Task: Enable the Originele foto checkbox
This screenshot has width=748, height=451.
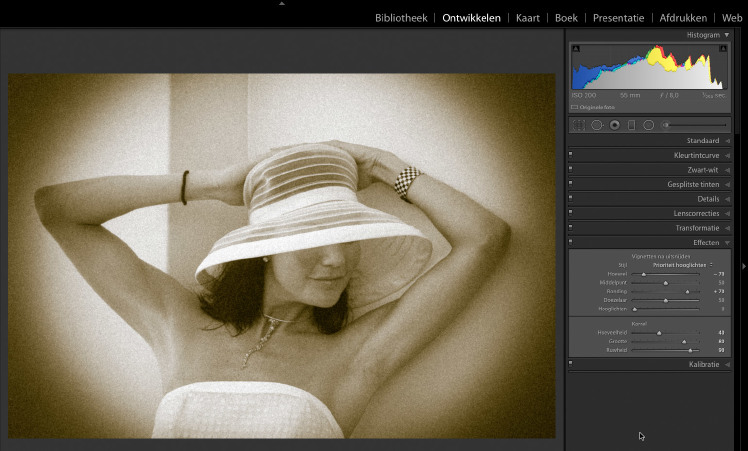Action: pyautogui.click(x=574, y=107)
